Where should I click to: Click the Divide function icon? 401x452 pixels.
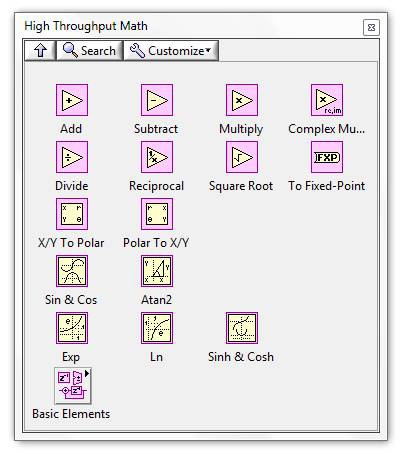click(x=72, y=157)
